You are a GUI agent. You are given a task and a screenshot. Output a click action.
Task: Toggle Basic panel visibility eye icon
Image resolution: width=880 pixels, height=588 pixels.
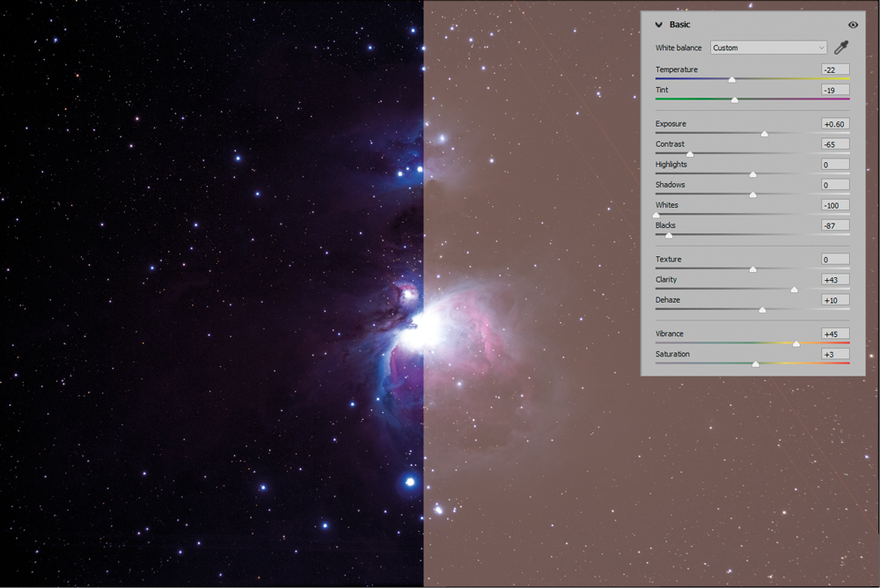coord(853,25)
